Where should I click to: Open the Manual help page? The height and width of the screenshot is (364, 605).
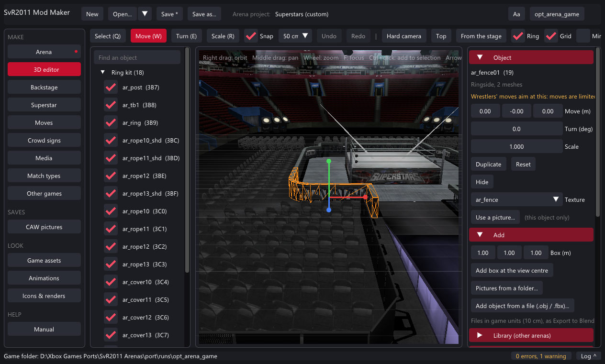point(44,329)
